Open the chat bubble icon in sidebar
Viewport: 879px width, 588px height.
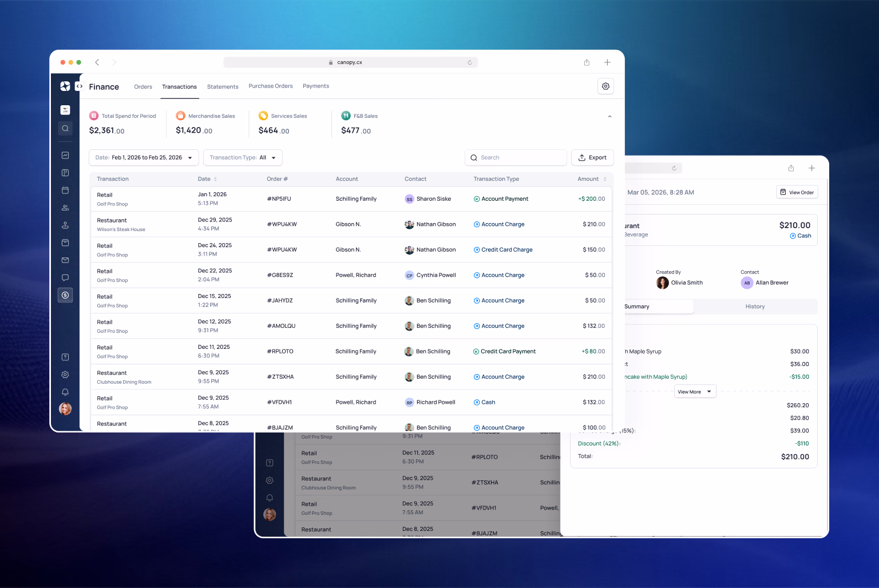65,277
